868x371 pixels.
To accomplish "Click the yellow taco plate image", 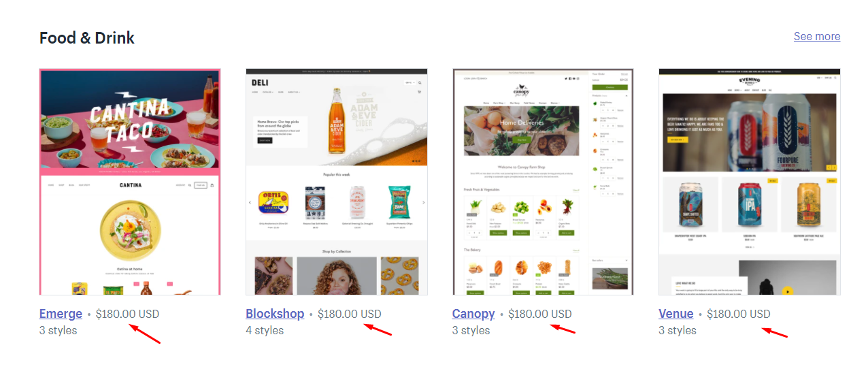I will pos(130,225).
